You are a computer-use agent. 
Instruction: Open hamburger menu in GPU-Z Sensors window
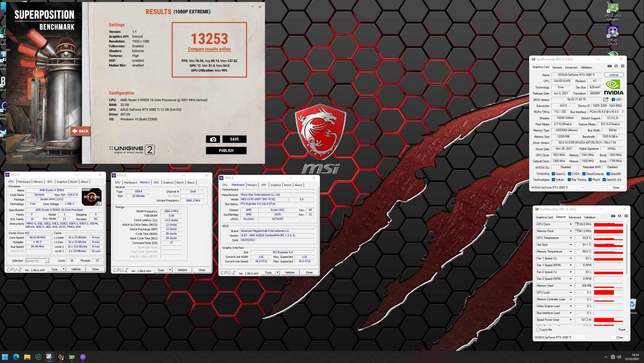tap(626, 216)
